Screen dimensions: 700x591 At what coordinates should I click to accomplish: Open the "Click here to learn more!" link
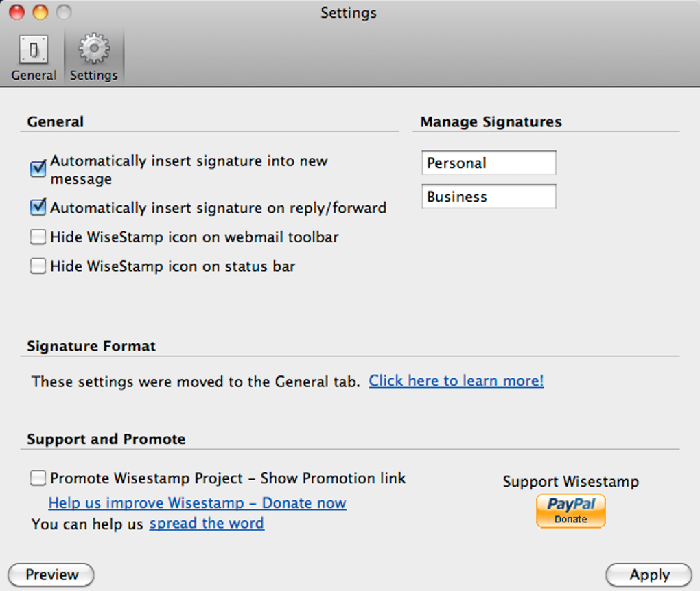click(x=456, y=381)
